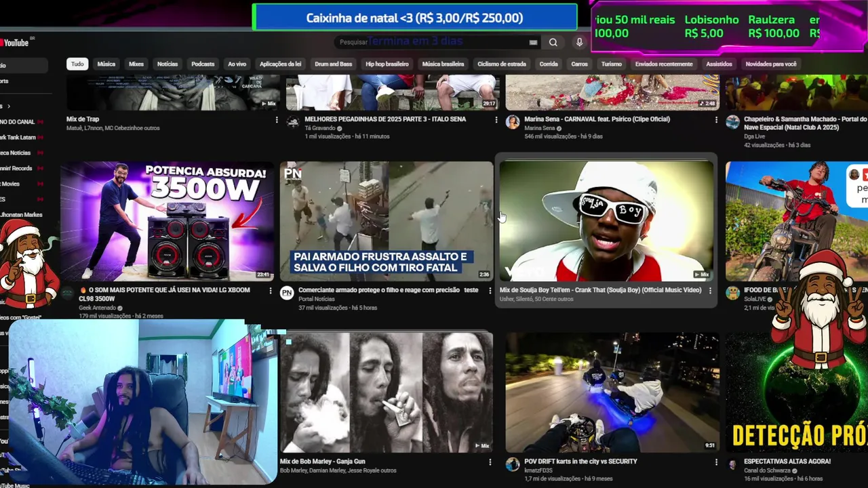Open ESPECTATIVAS ALTAS AGORA! video title
Viewport: 868px width, 488px height.
[x=787, y=462]
